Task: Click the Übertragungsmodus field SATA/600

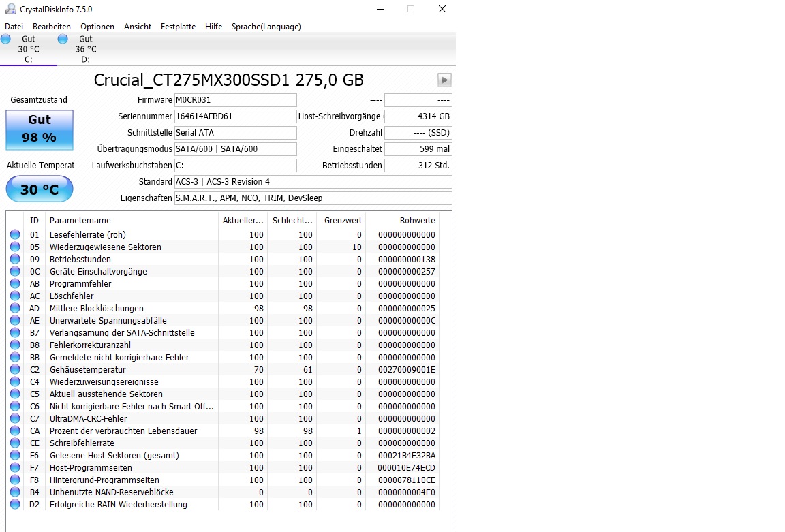Action: (235, 149)
